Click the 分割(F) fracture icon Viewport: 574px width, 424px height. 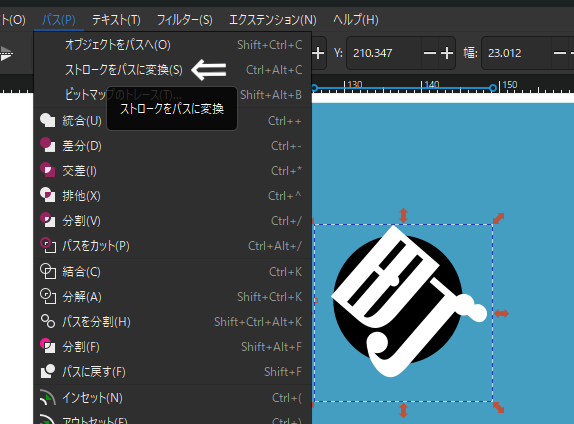48,346
